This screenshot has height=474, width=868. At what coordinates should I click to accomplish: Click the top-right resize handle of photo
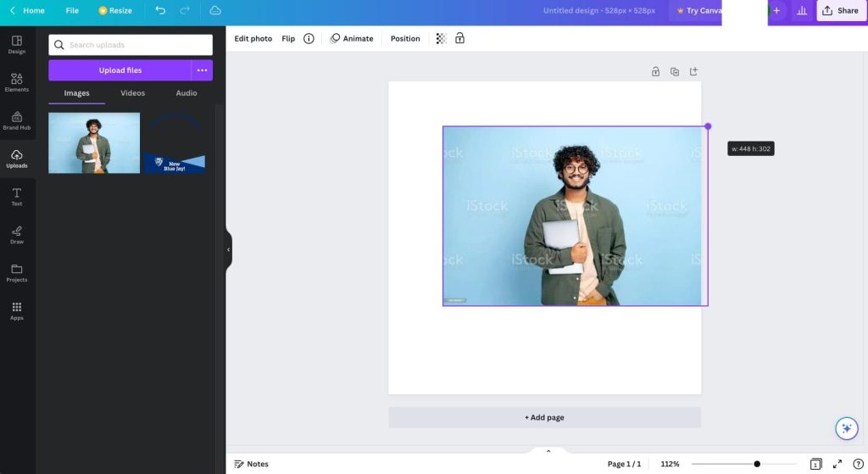coord(708,126)
